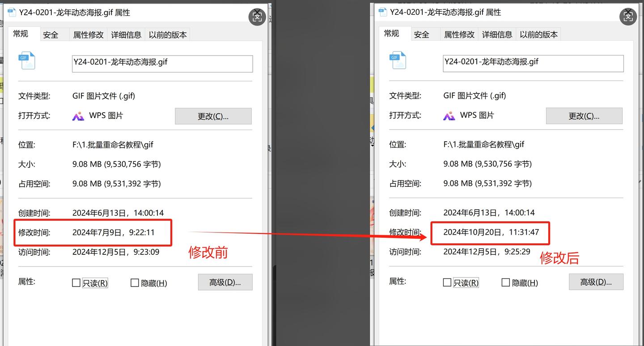Focus the file name field in right dialog
The height and width of the screenshot is (346, 644).
534,63
